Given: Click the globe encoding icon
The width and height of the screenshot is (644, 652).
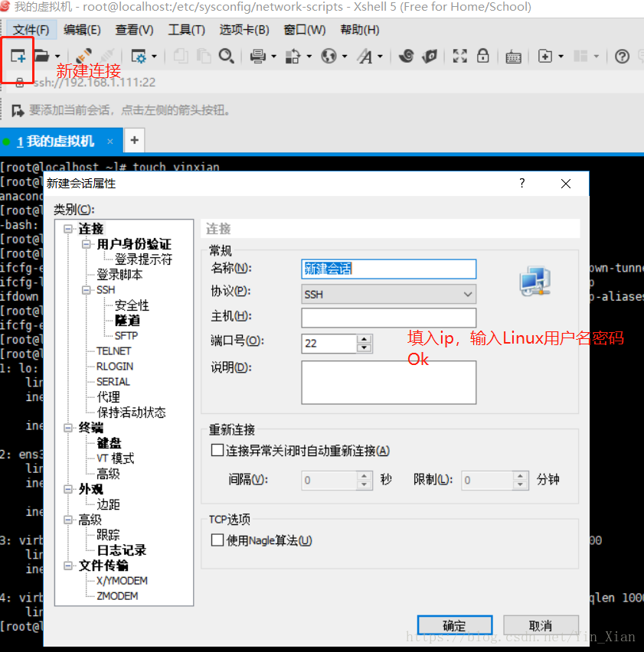Looking at the screenshot, I should [329, 56].
